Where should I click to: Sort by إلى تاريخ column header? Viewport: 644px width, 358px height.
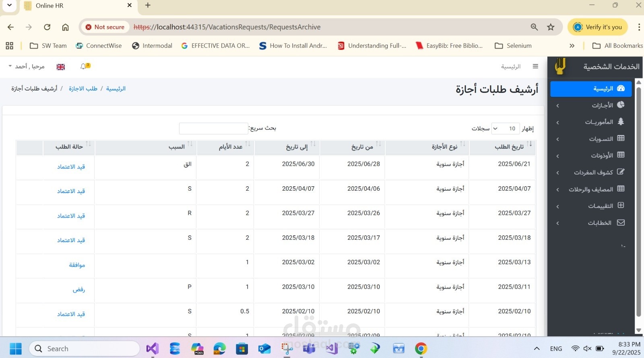tap(287, 147)
